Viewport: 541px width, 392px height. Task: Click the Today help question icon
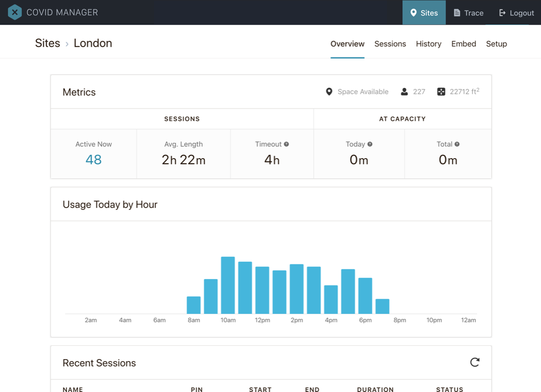click(370, 144)
